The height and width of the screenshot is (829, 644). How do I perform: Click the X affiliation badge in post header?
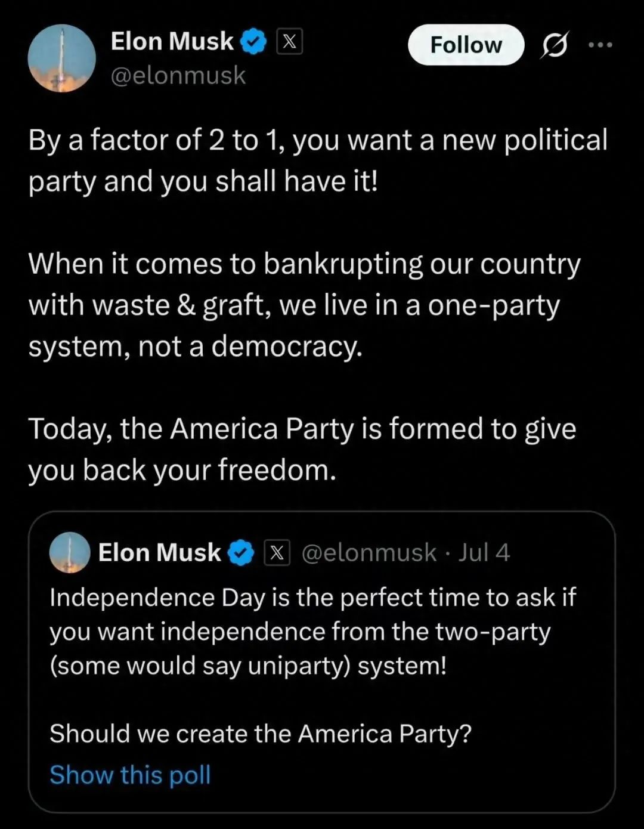(x=289, y=42)
